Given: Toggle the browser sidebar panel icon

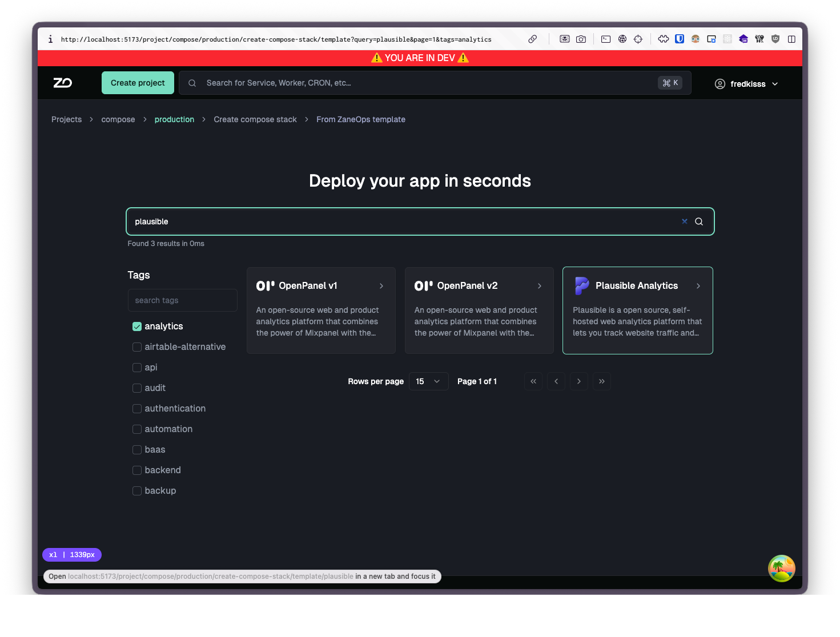Looking at the screenshot, I should pos(791,39).
